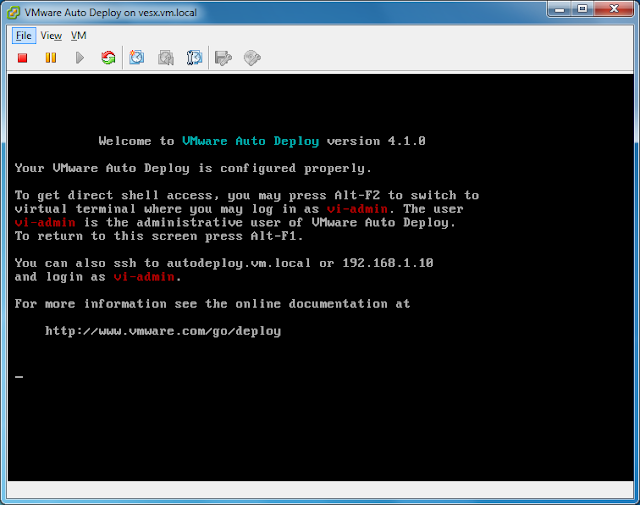The image size is (640, 505).
Task: Open the Snapshot Manager icon
Action: coord(194,58)
